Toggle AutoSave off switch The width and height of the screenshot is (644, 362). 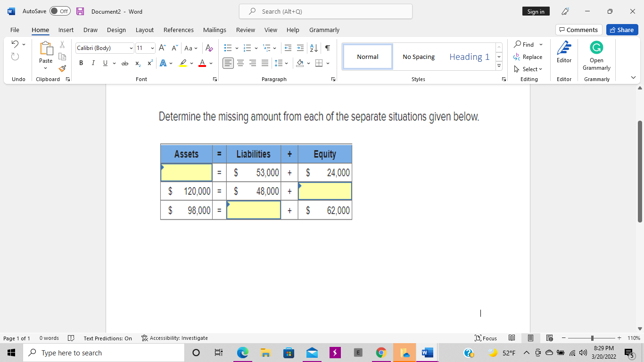point(60,11)
